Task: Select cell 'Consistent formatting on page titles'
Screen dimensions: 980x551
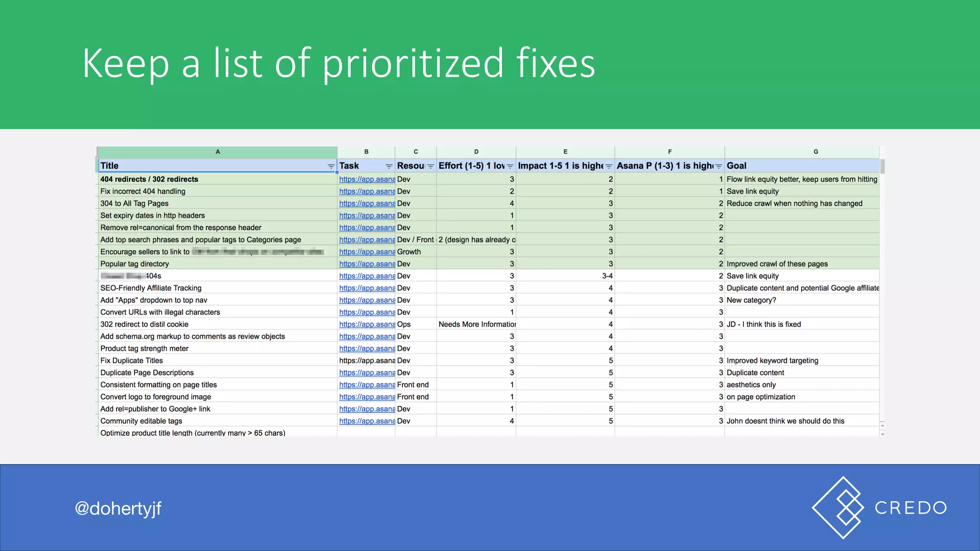Action: pos(218,385)
